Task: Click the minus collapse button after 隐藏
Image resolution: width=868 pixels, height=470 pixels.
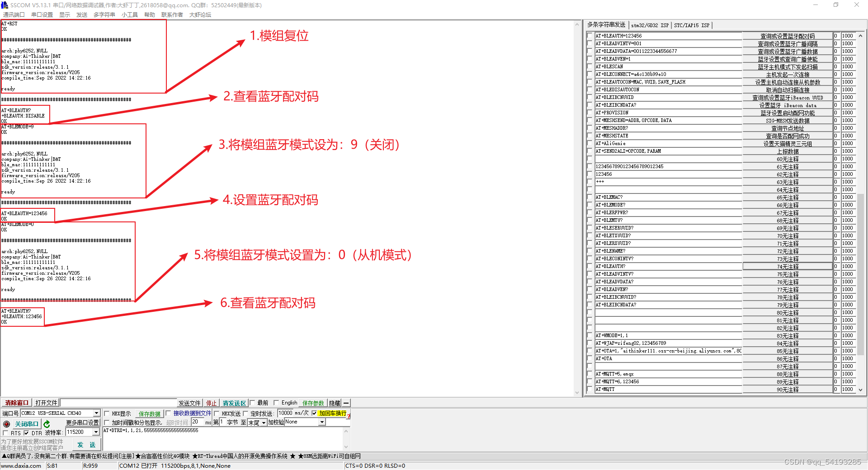Action: click(346, 403)
